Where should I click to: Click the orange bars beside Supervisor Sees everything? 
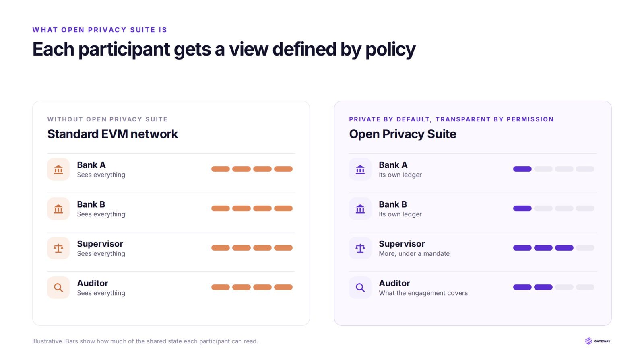click(252, 248)
